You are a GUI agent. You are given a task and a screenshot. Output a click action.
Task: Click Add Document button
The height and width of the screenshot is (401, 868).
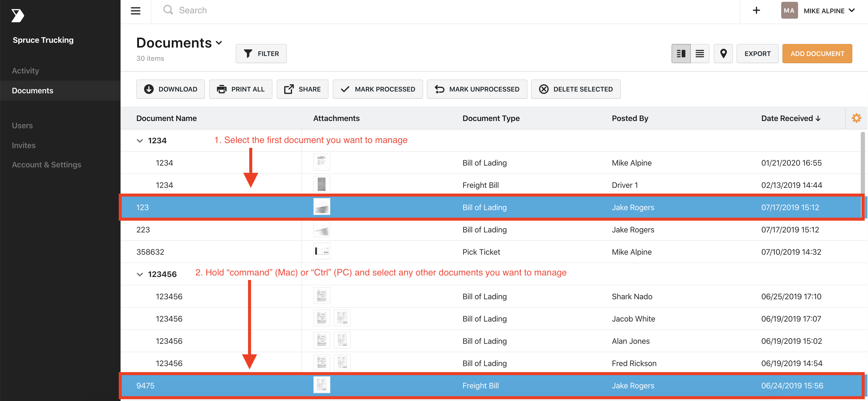pyautogui.click(x=817, y=54)
